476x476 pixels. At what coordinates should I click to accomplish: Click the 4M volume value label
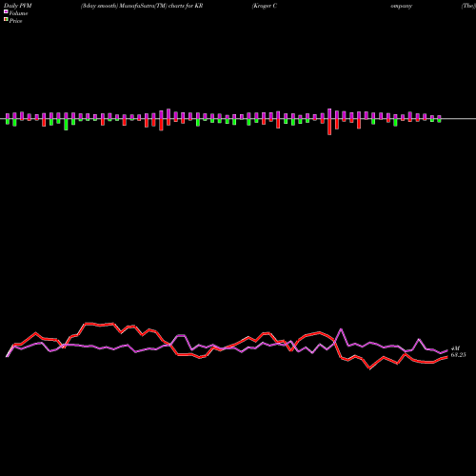pos(455,348)
